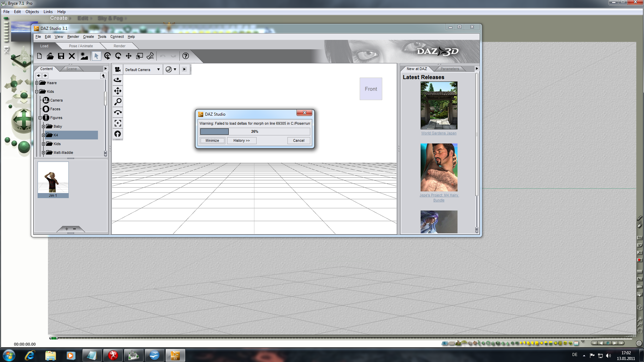Open the World Gardens Japan link
644x362 pixels.
click(439, 133)
